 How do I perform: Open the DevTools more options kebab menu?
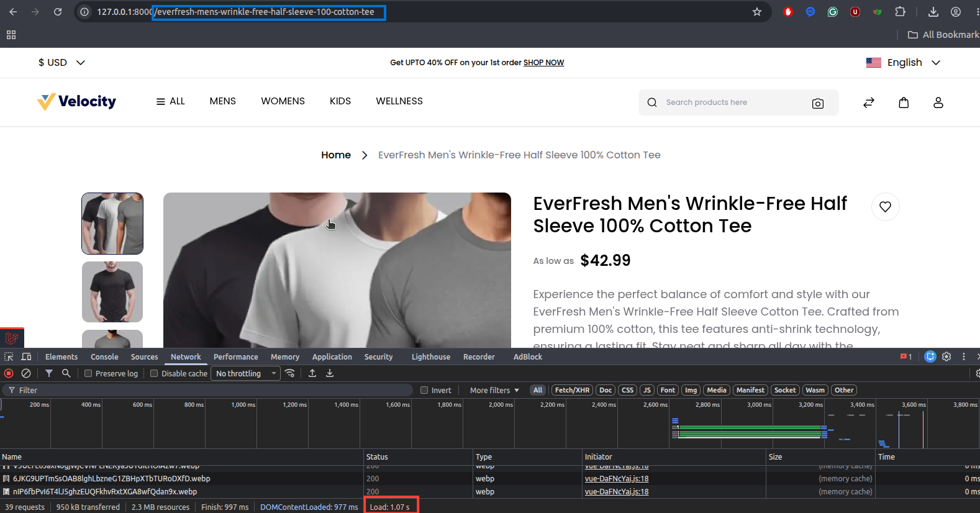point(964,356)
